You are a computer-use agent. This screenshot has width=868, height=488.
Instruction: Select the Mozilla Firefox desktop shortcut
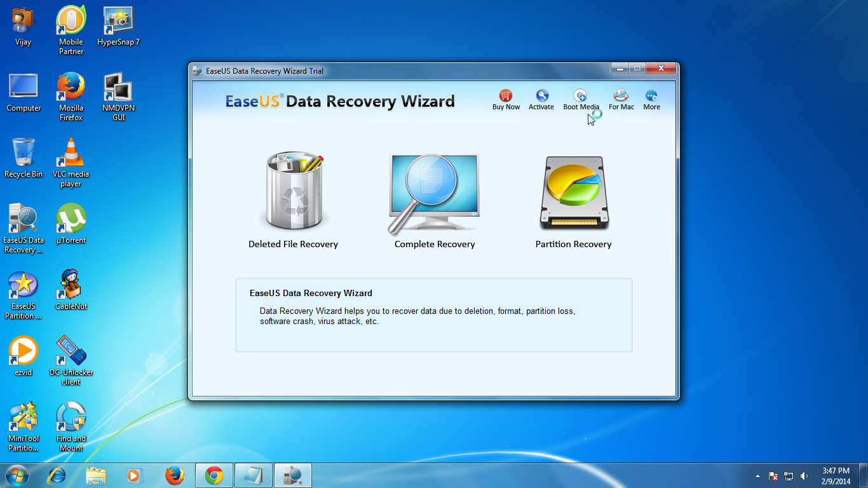tap(71, 96)
